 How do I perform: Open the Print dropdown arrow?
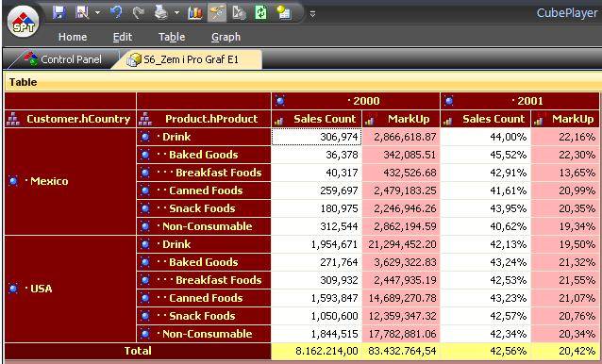click(176, 13)
